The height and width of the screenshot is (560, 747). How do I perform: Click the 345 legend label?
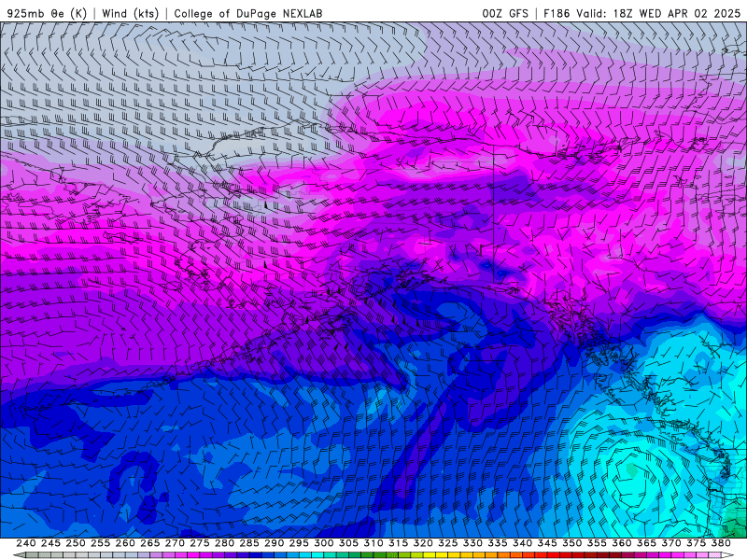(547, 543)
